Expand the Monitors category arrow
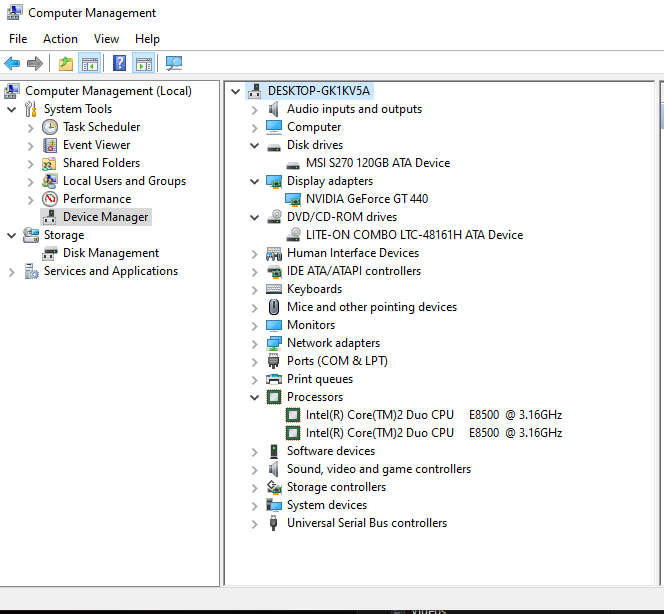The image size is (664, 614). (x=254, y=326)
